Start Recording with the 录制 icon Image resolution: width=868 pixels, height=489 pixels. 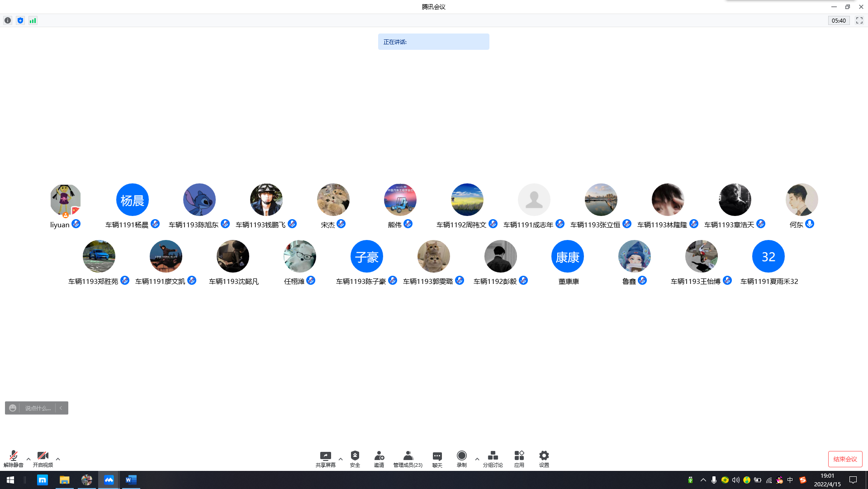(461, 458)
